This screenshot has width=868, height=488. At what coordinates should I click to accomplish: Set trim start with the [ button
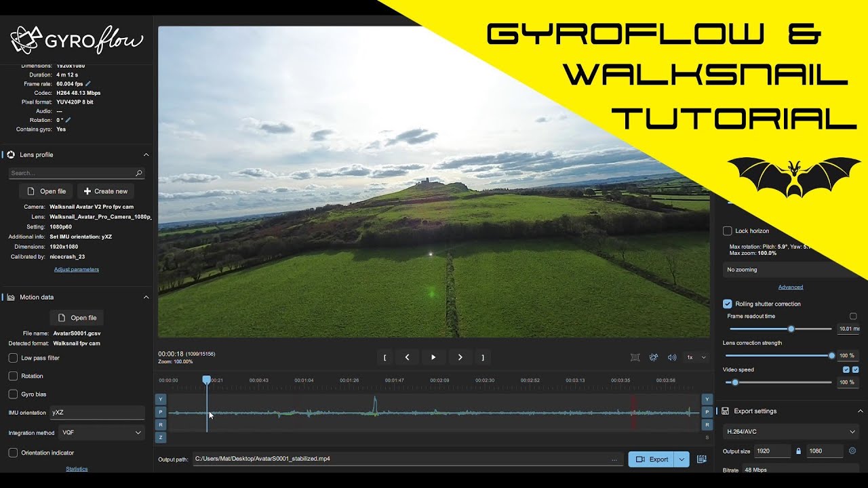click(384, 357)
